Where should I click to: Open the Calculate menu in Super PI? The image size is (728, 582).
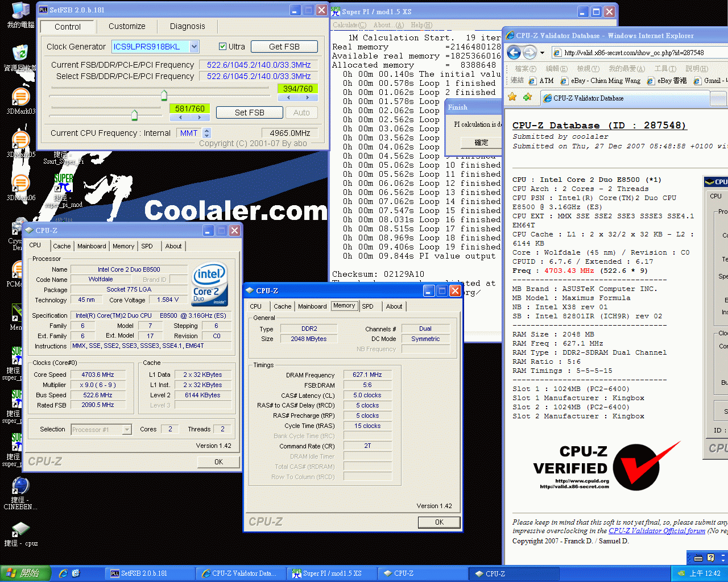(349, 25)
